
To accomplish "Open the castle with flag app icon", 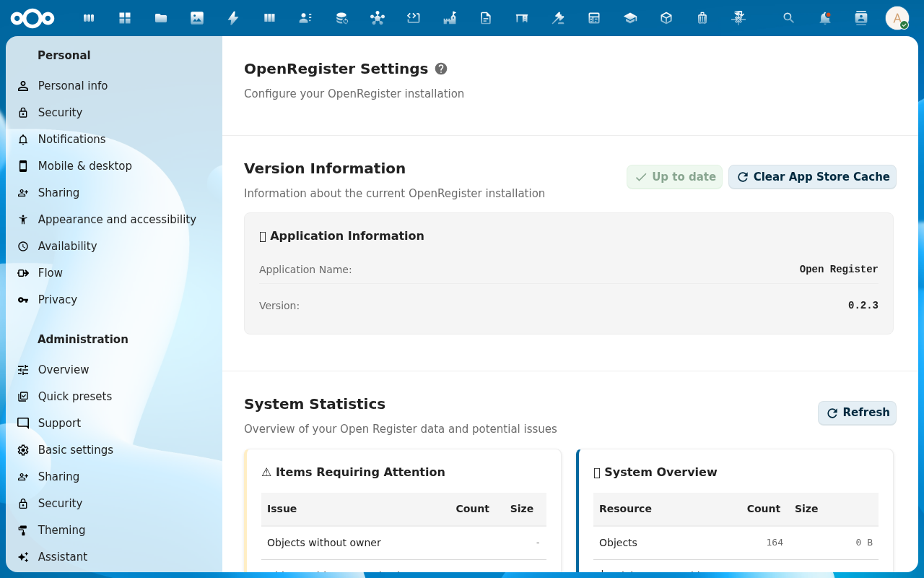I will pos(450,18).
